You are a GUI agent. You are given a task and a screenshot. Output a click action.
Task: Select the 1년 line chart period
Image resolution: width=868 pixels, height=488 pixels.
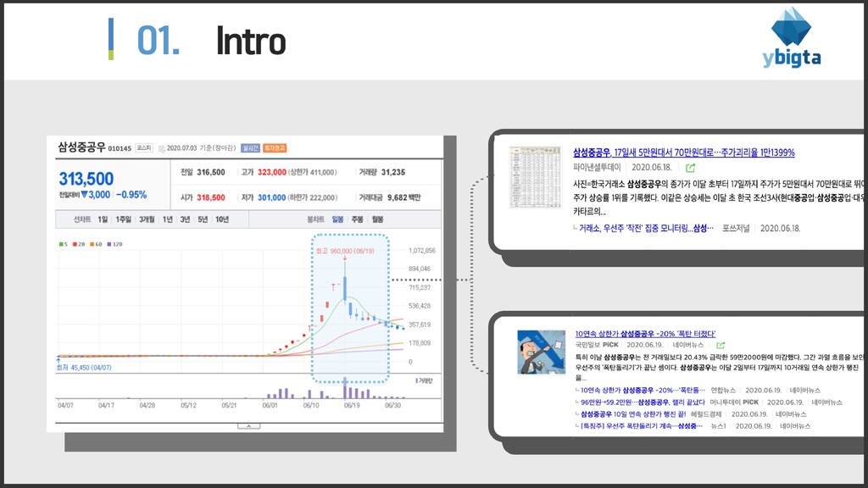(x=167, y=219)
